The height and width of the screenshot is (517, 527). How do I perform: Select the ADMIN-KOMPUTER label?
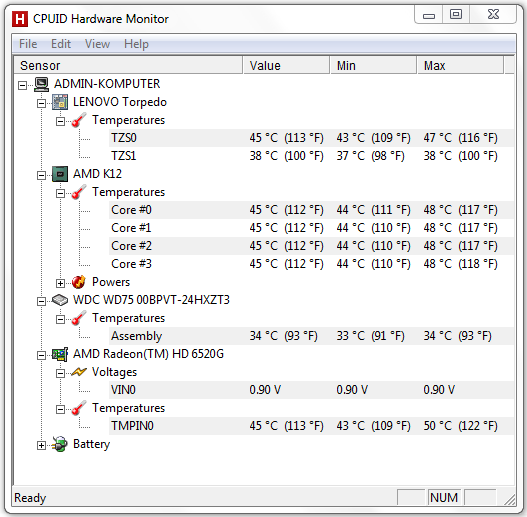pyautogui.click(x=107, y=84)
